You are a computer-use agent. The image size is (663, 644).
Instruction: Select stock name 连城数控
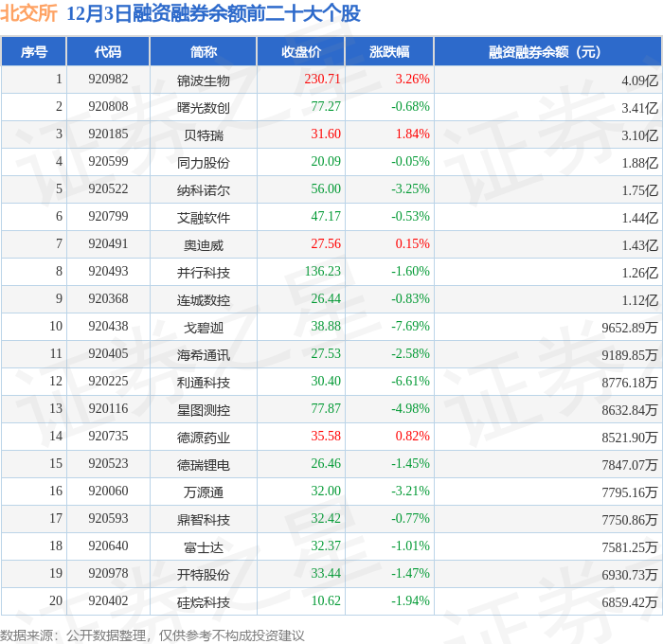(x=204, y=300)
